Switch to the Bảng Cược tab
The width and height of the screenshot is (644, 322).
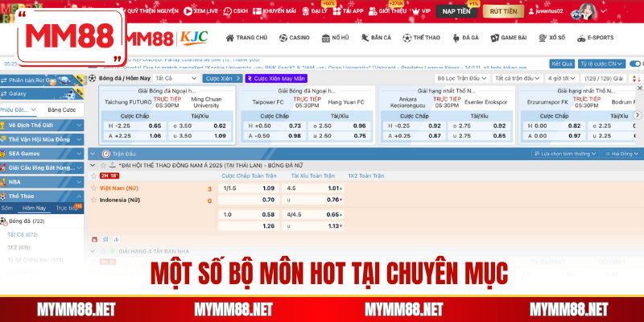coord(62,109)
